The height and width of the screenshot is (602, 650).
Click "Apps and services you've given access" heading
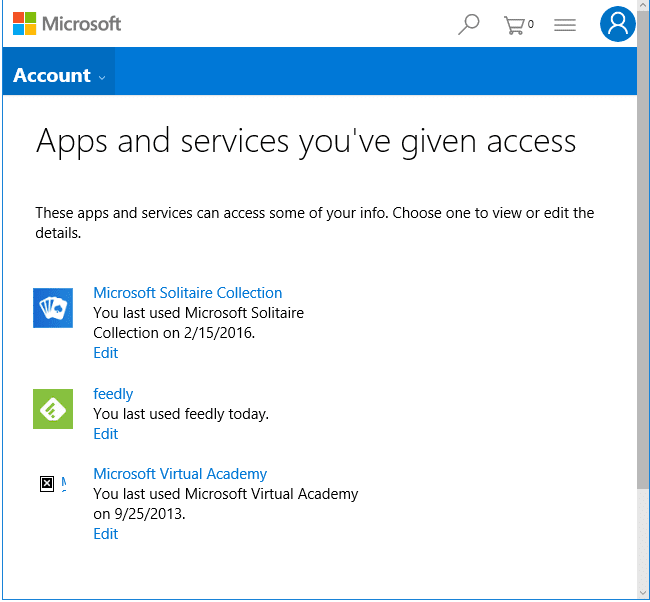click(x=306, y=142)
